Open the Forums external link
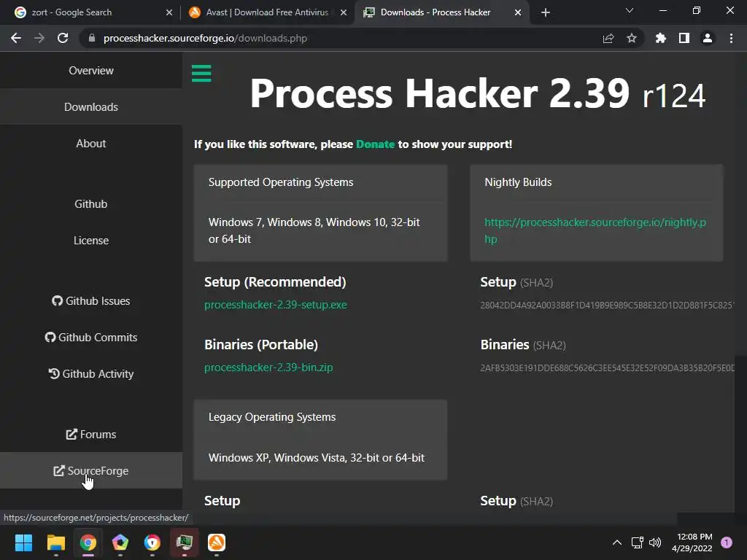The image size is (747, 560). [91, 435]
